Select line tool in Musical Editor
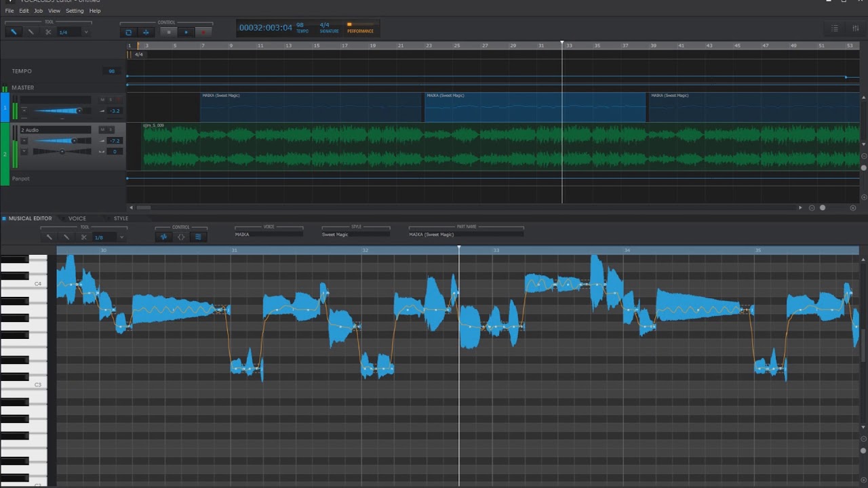The image size is (868, 488). [x=66, y=237]
